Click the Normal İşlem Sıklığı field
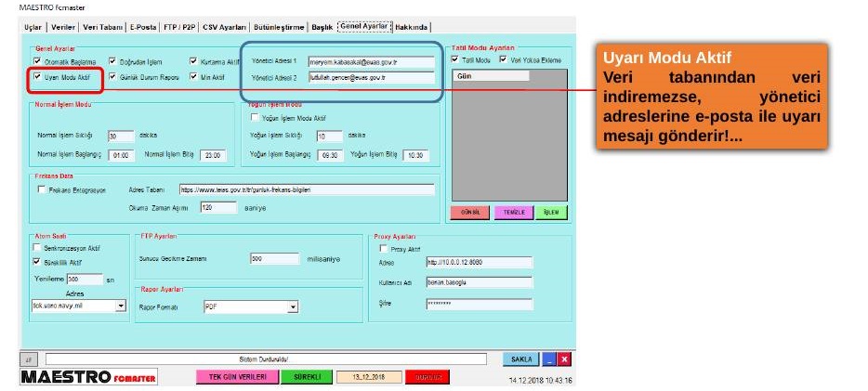 (x=121, y=136)
